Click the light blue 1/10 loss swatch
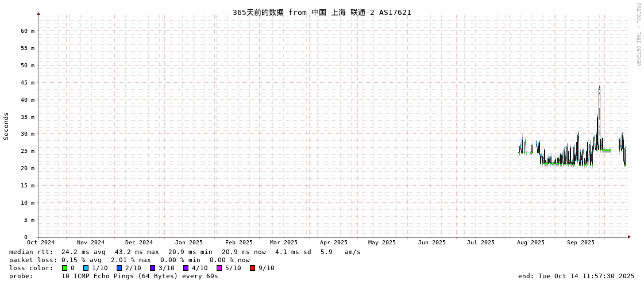 coord(86,268)
